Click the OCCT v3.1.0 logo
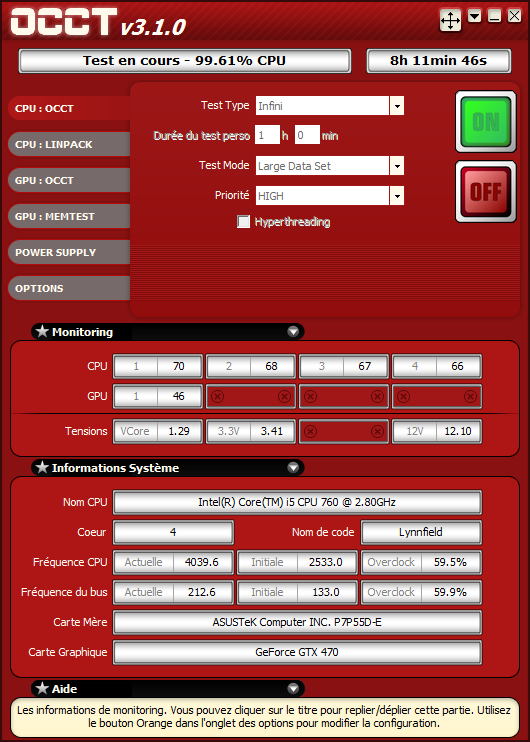530x742 pixels. click(98, 23)
